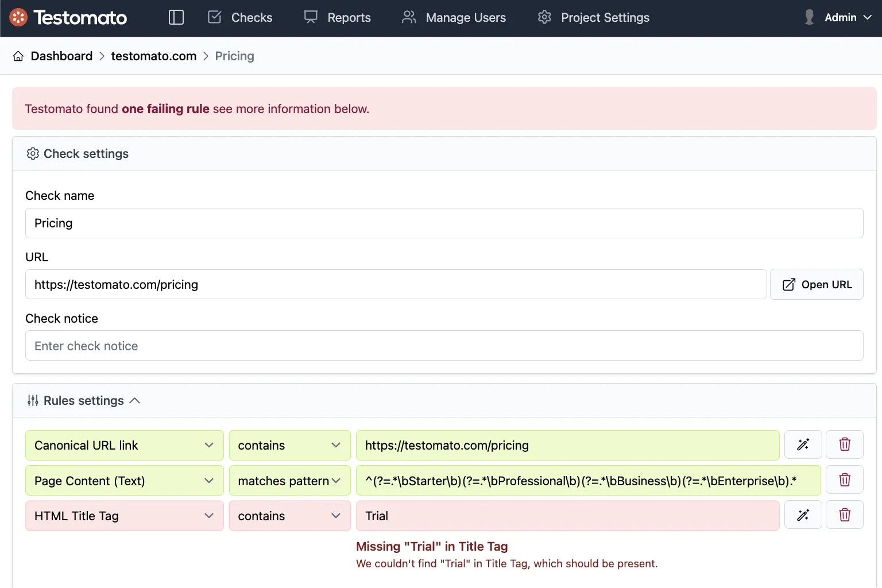Click the Reports chat bubble icon
882x588 pixels.
coord(310,17)
